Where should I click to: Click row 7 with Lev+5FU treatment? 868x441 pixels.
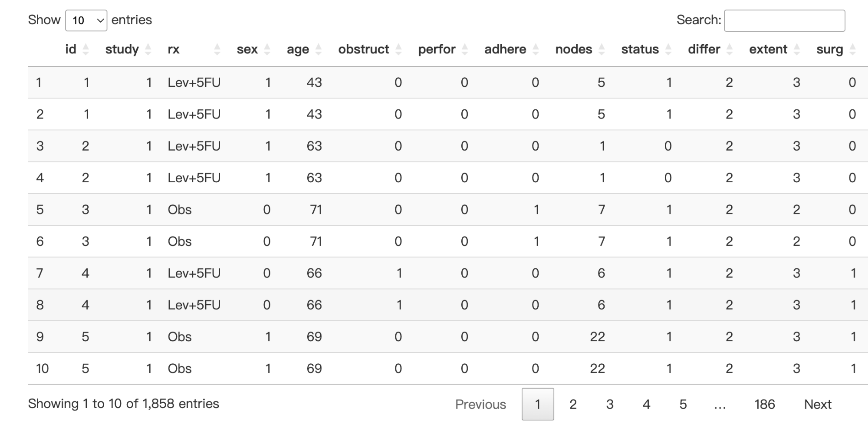pyautogui.click(x=448, y=273)
